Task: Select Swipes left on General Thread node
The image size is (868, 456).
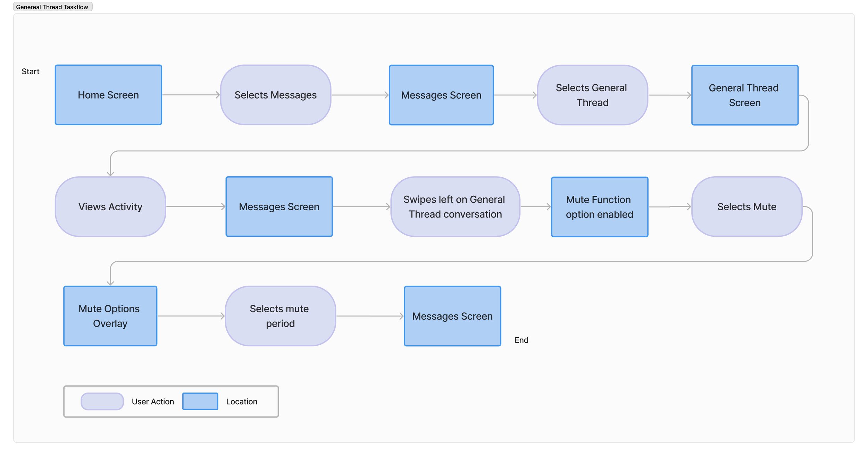Action: (455, 207)
